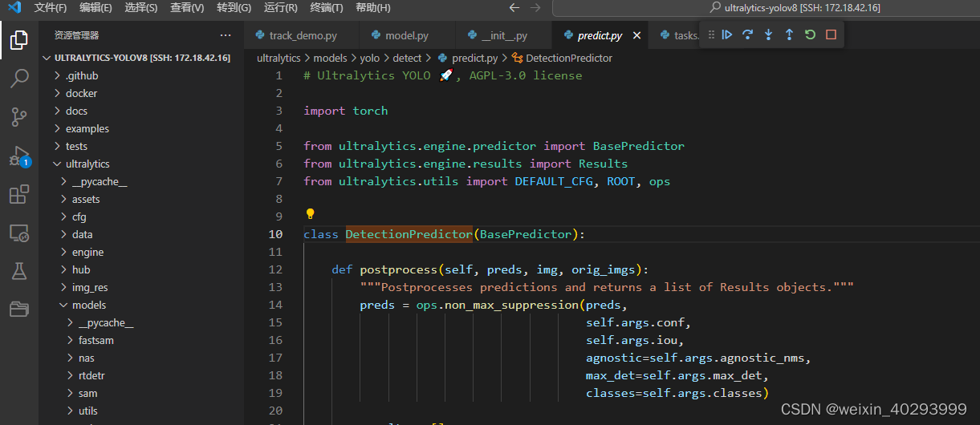Click the debug Stop button
980x425 pixels.
point(831,34)
